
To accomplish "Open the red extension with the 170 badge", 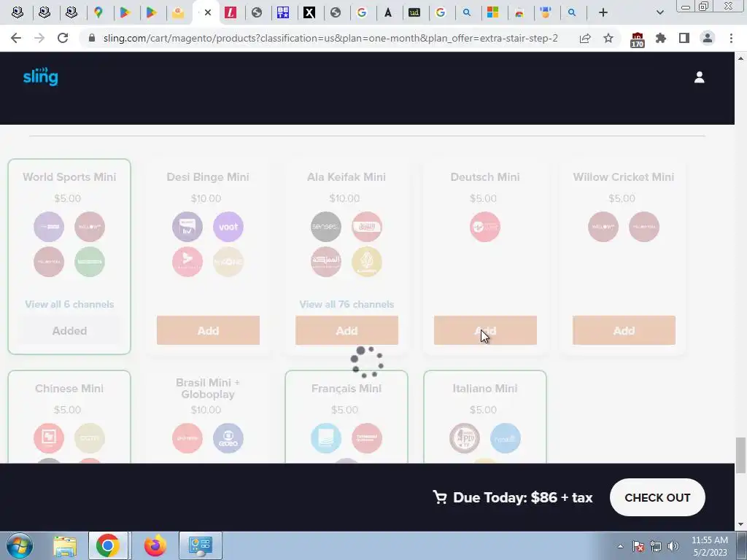I will (x=637, y=39).
